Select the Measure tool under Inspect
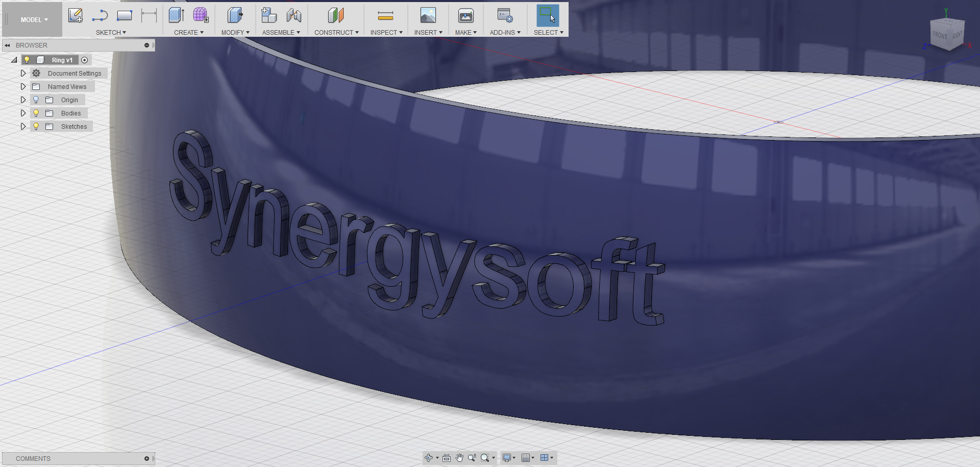This screenshot has width=980, height=467. click(x=385, y=15)
